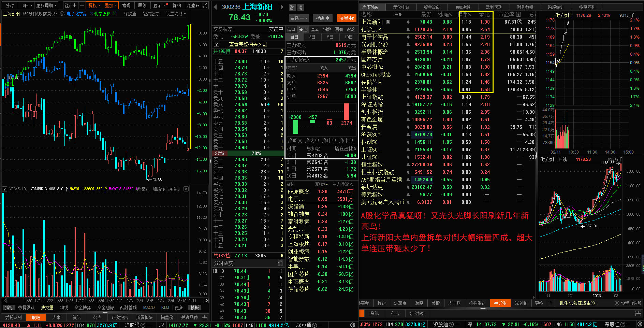Screen dimensions: 644x328
Task: Zoom out chart with minus icon
Action: point(82,5)
